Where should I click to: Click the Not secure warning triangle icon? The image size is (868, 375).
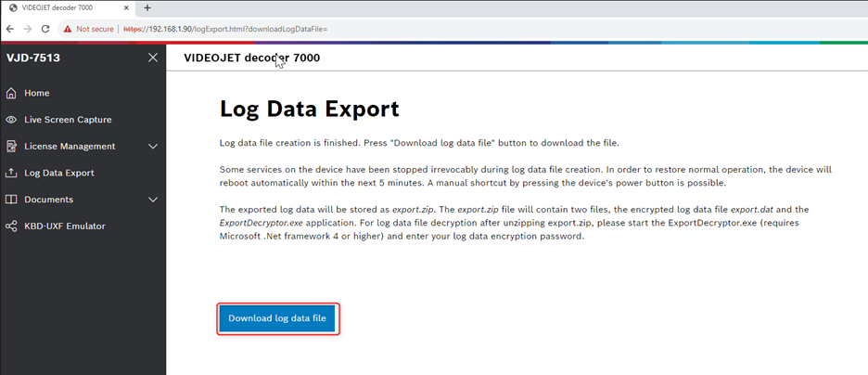(68, 29)
